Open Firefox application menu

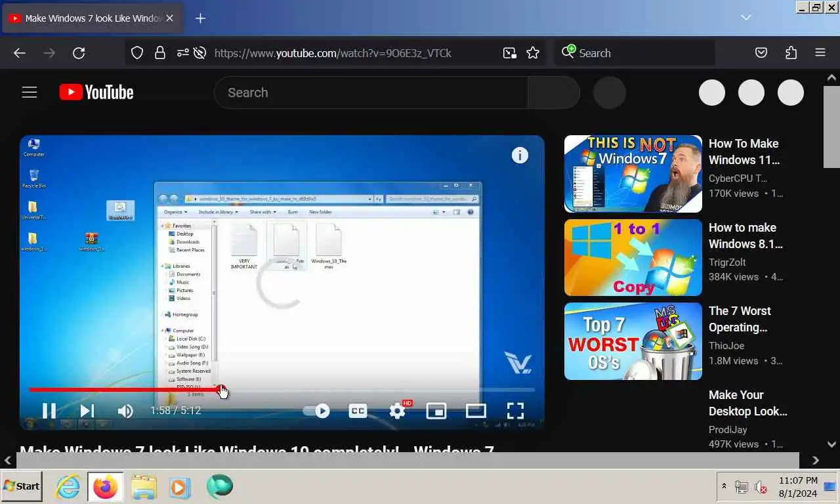coord(820,53)
